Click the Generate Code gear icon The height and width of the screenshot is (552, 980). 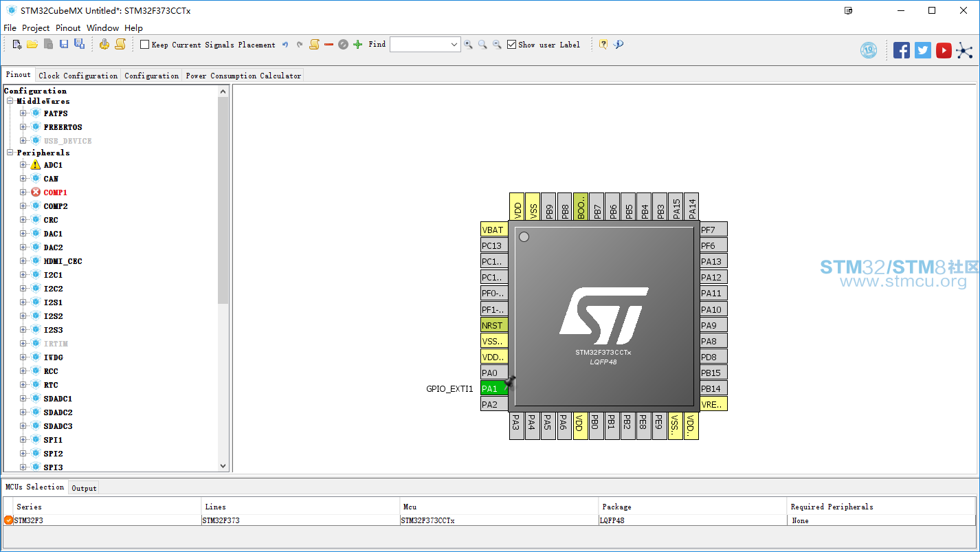pos(104,45)
